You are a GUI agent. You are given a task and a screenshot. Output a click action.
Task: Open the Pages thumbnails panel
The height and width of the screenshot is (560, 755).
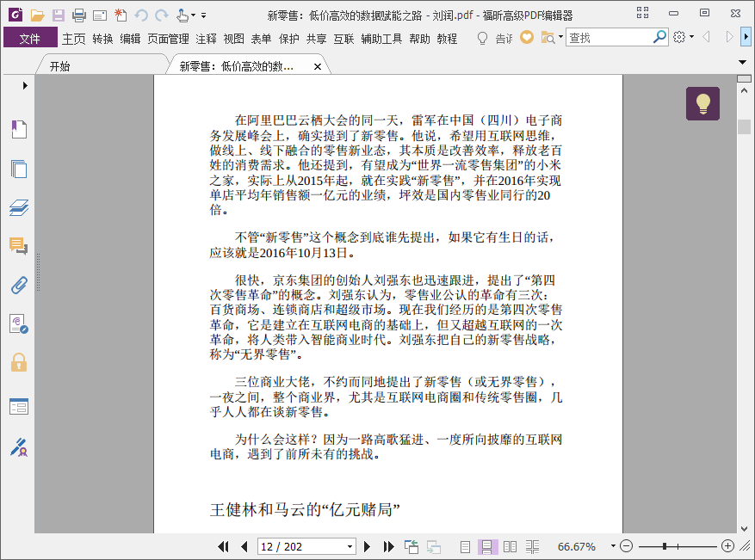pos(19,169)
